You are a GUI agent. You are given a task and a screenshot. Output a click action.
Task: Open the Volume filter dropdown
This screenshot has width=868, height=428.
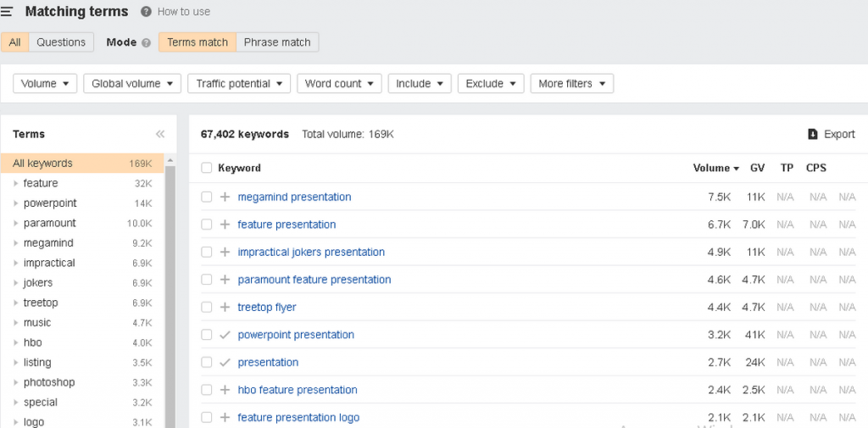pos(45,84)
